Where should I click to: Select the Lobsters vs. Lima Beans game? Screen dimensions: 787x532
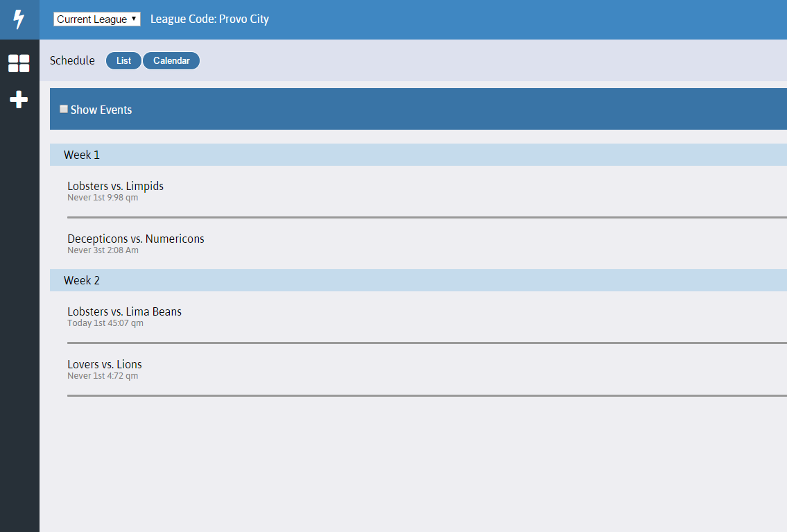(x=124, y=311)
